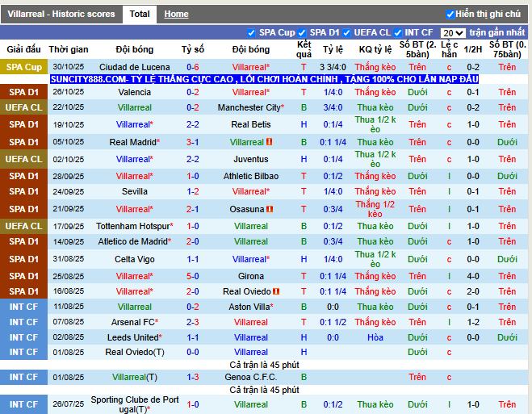Click SPA Cup league badge in first row
Screen dimensions: 532x414
pyautogui.click(x=23, y=67)
